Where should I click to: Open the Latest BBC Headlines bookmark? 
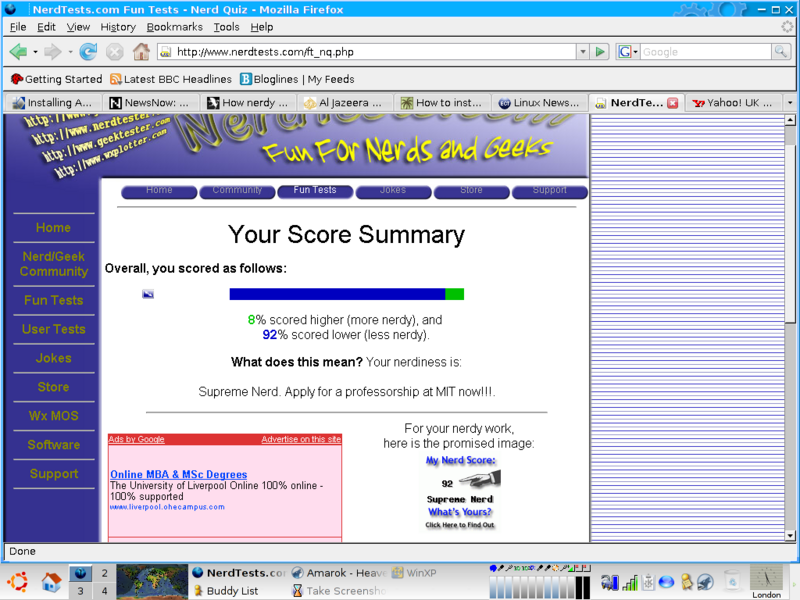(171, 79)
